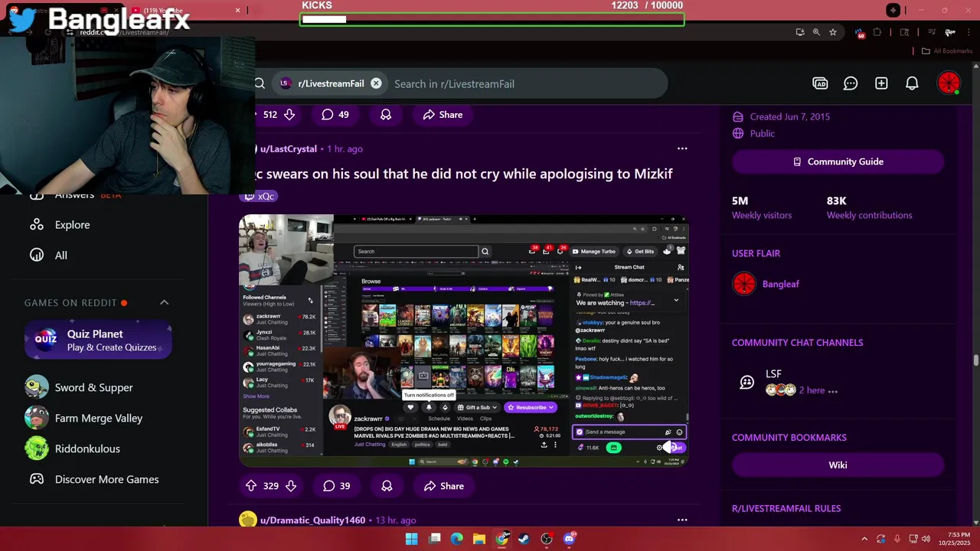Click the extension icon with red 60 badge
The height and width of the screenshot is (551, 980).
click(860, 33)
